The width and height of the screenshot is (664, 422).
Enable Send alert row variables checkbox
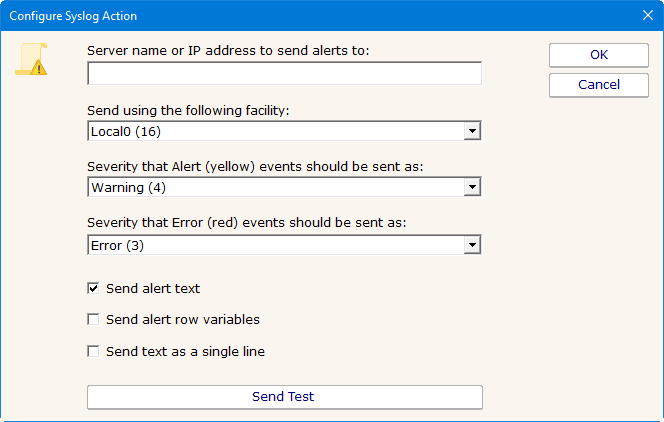[x=94, y=320]
